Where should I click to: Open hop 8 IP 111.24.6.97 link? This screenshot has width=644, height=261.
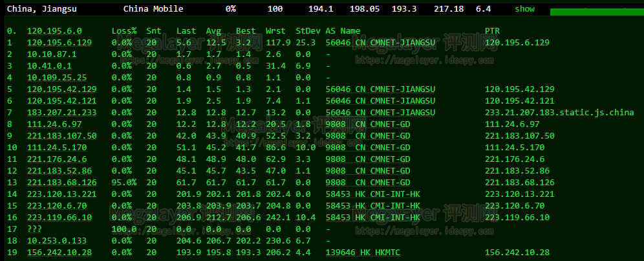coord(54,124)
